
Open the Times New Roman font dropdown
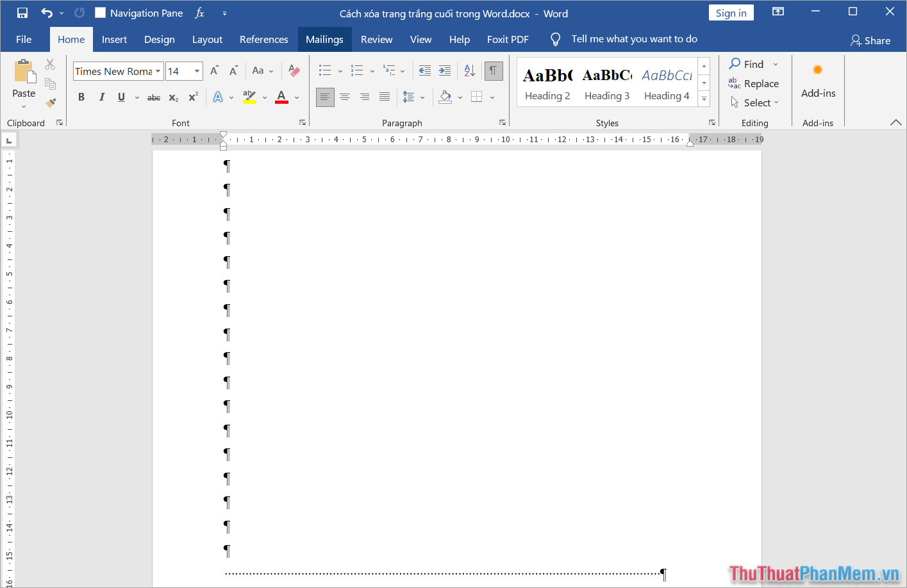pyautogui.click(x=158, y=71)
